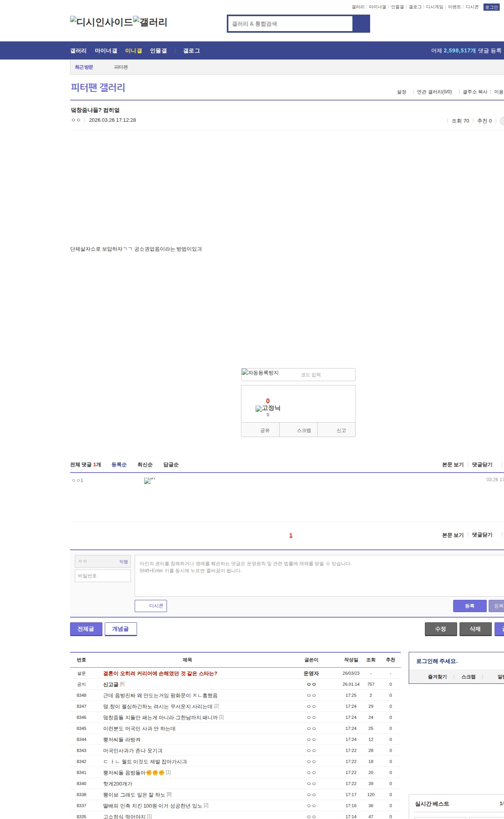Open post 8343 머국민사과가 존나 웃기긔

tap(133, 751)
